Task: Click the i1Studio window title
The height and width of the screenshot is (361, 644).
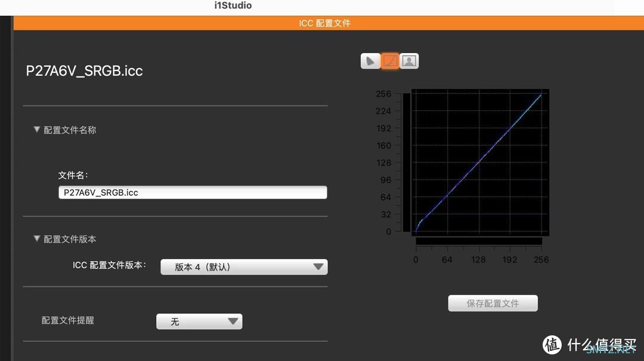Action: coord(233,5)
